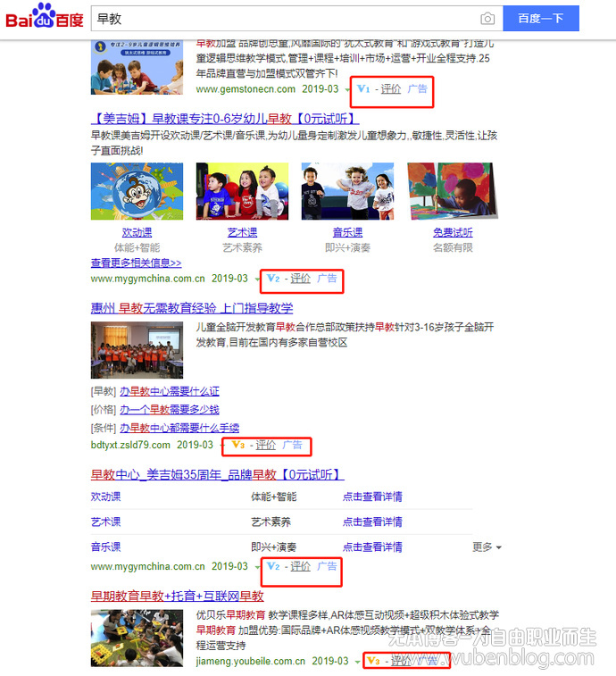The height and width of the screenshot is (676, 616).
Task: Open the 免费试听 link
Action: point(453,232)
